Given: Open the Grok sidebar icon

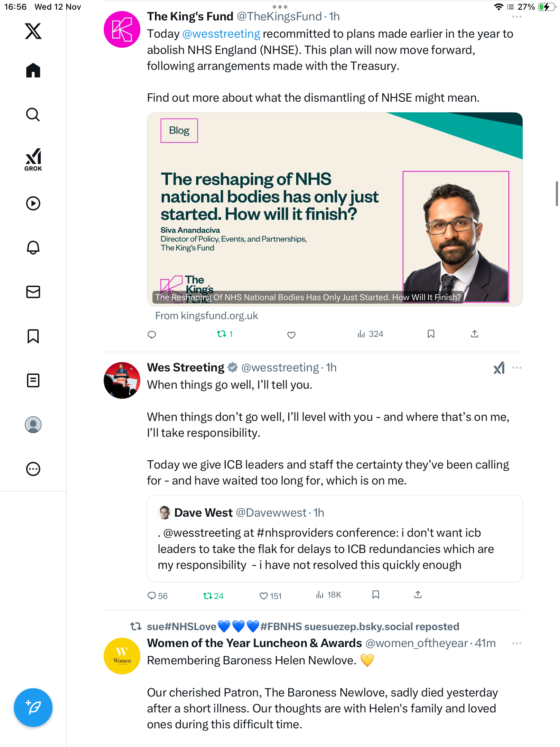Looking at the screenshot, I should [x=33, y=159].
